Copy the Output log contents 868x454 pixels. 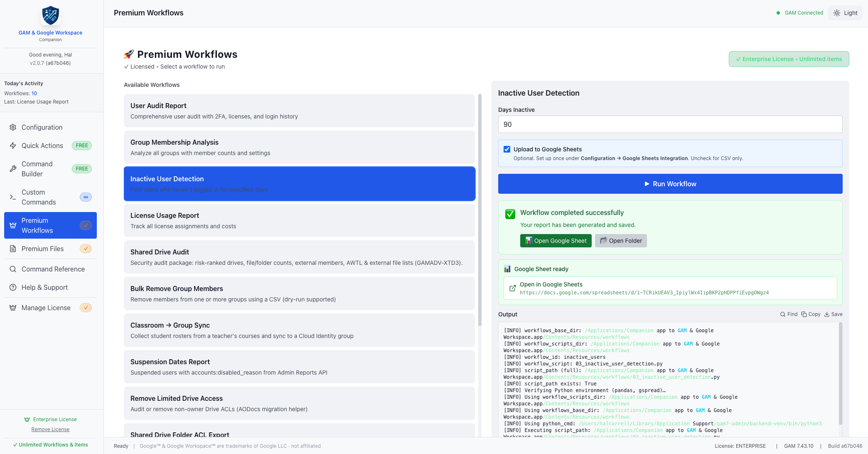pyautogui.click(x=811, y=314)
